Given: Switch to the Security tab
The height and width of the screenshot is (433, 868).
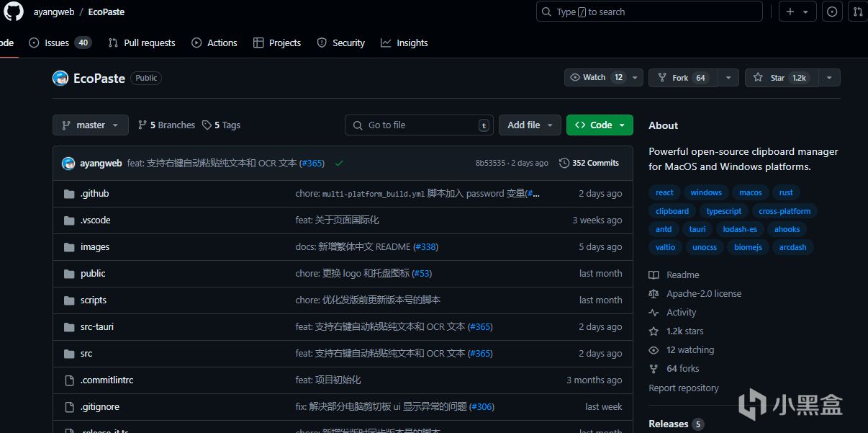Looking at the screenshot, I should click(341, 43).
